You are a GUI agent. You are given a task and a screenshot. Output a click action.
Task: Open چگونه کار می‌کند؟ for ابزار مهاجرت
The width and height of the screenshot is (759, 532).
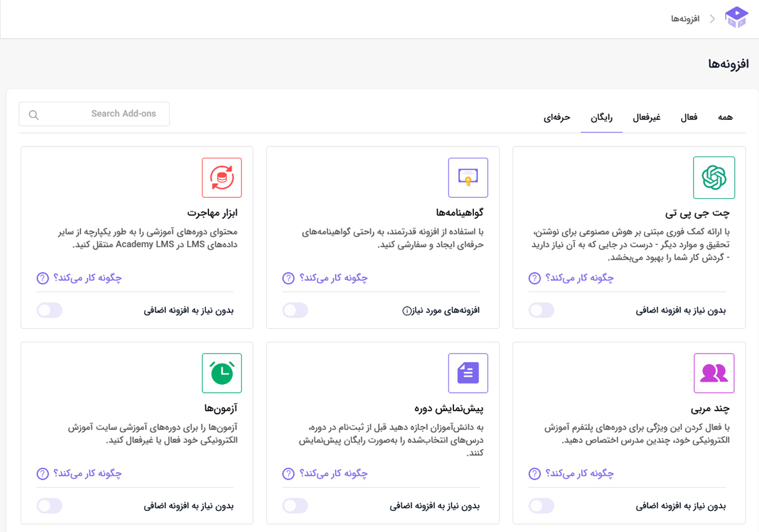[88, 278]
